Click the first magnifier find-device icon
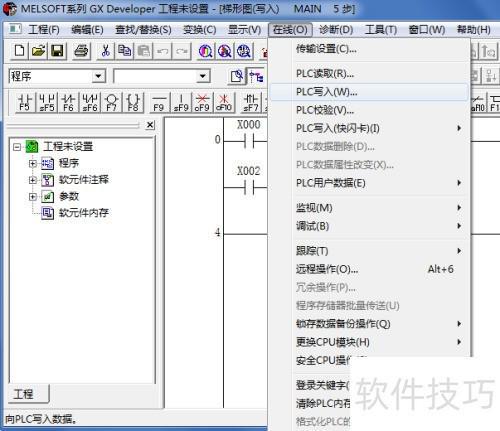 coord(205,51)
